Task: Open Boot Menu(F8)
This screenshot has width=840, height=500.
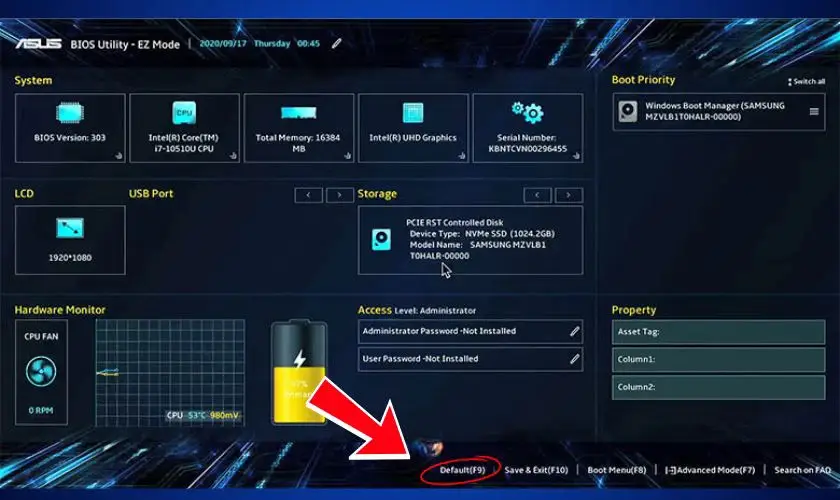Action: pyautogui.click(x=617, y=470)
